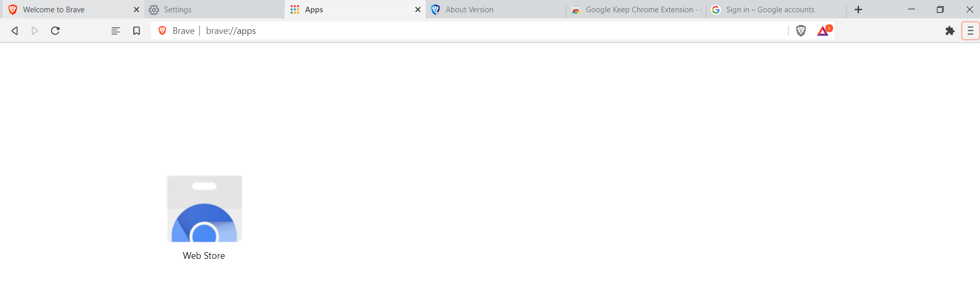Select the Apps tab

354,10
